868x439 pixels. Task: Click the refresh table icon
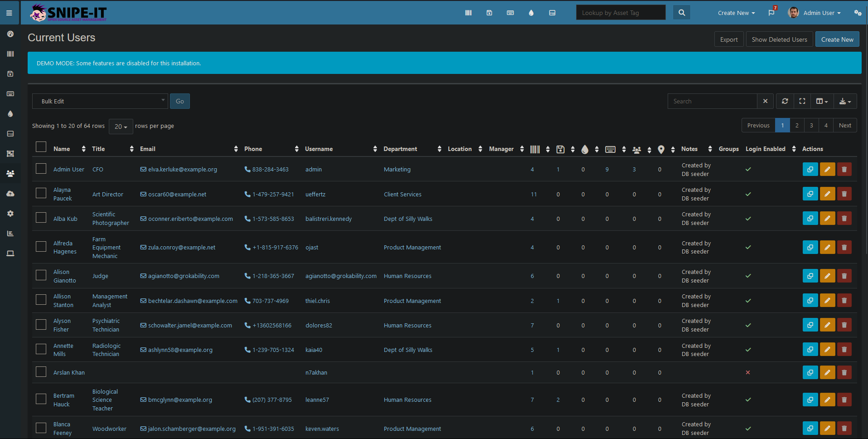[x=785, y=101]
